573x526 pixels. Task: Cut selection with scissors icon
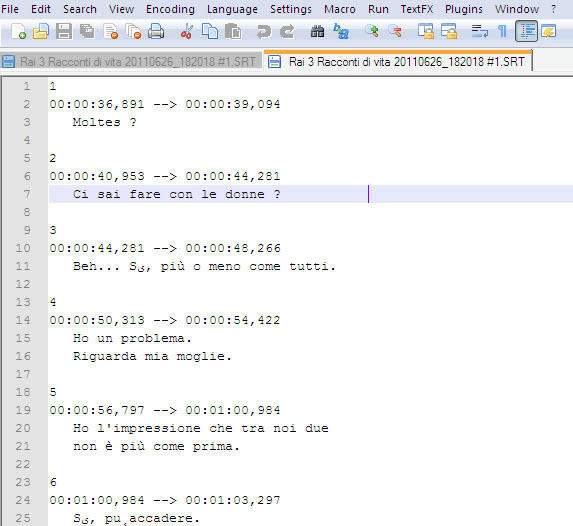(x=187, y=31)
